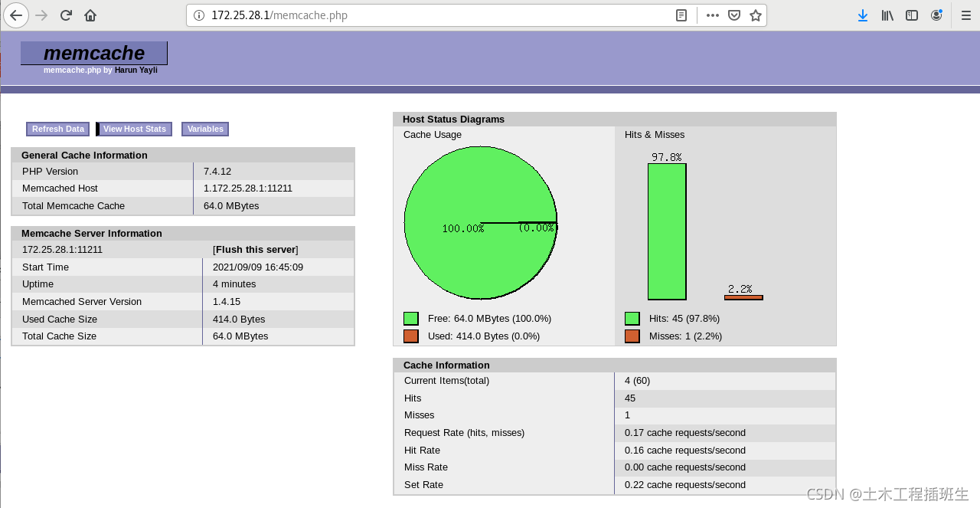The width and height of the screenshot is (980, 508).
Task: Open the Variables tab
Action: [x=205, y=129]
